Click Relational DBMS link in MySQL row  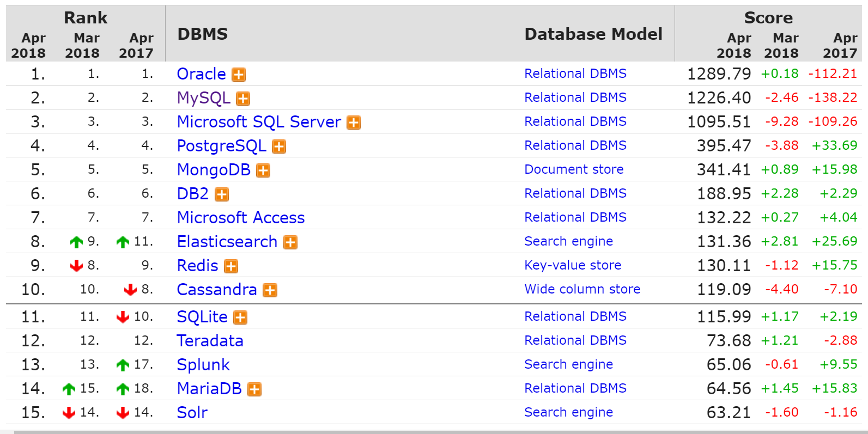tap(575, 97)
